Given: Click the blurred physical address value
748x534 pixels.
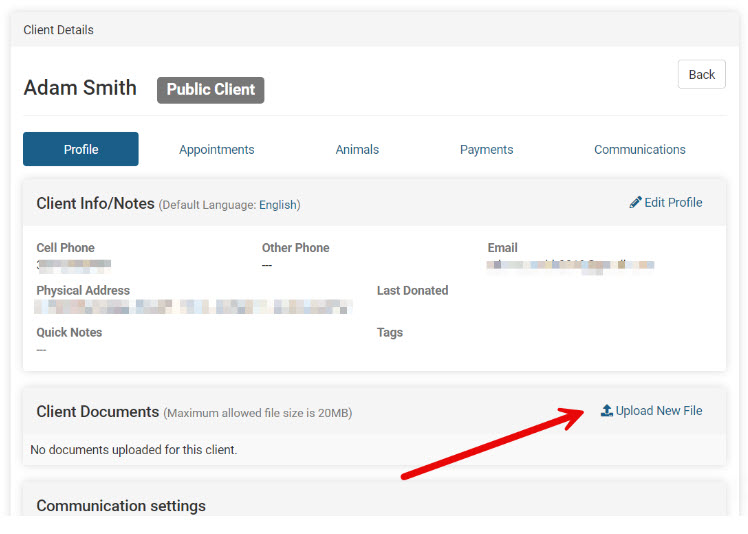Looking at the screenshot, I should (193, 307).
